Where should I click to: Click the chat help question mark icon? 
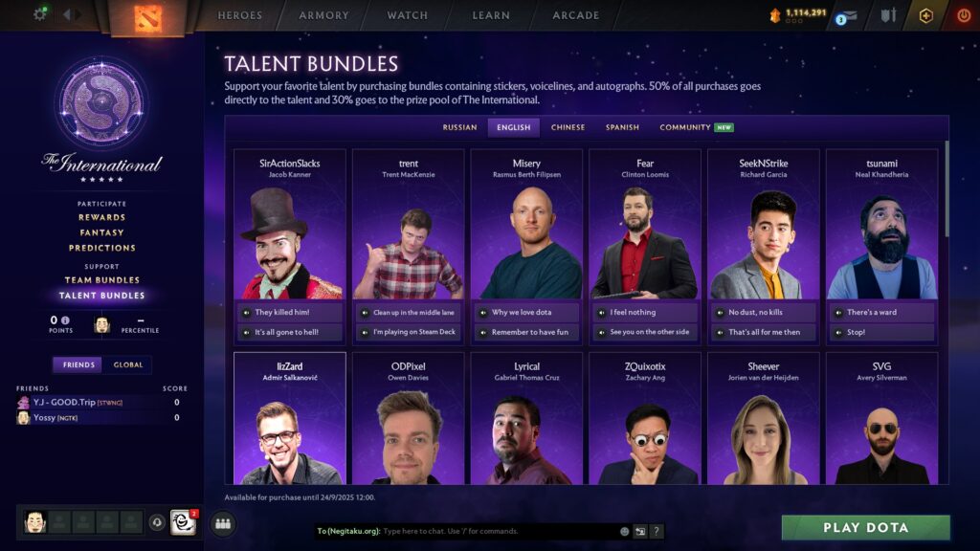click(x=656, y=531)
